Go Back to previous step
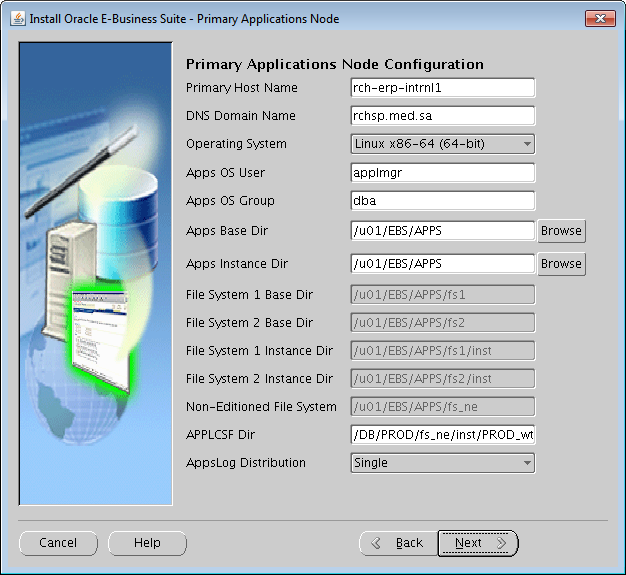This screenshot has width=626, height=575. coord(398,543)
